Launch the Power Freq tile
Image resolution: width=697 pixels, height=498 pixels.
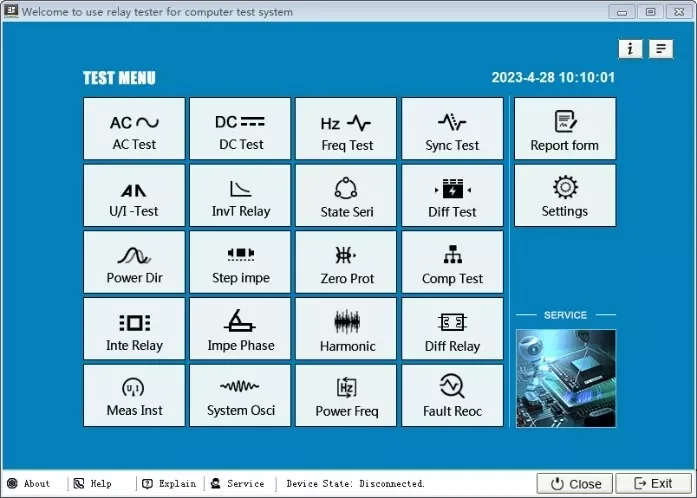(346, 396)
